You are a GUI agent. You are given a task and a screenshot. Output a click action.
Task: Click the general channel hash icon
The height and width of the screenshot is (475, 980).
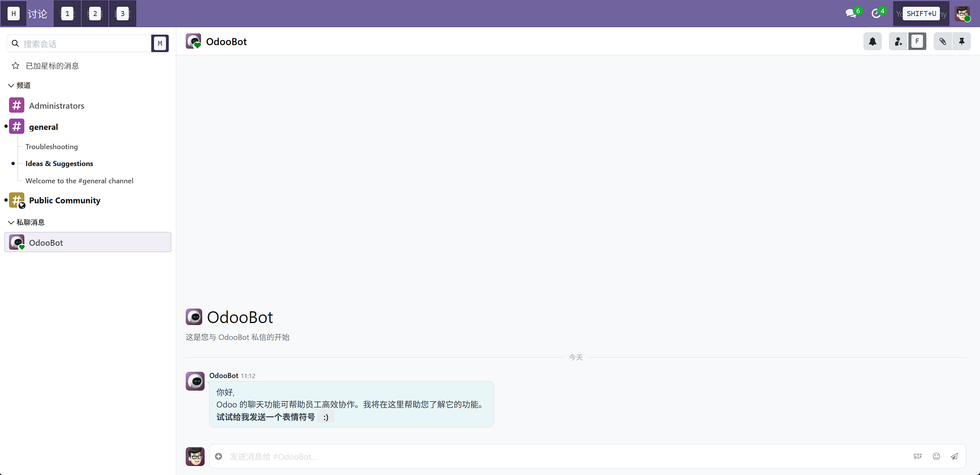click(17, 126)
